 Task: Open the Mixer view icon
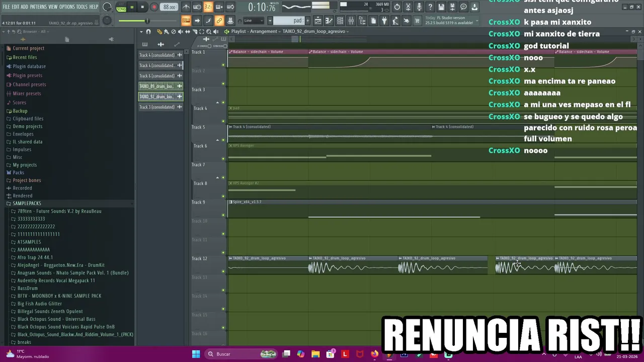(351, 21)
